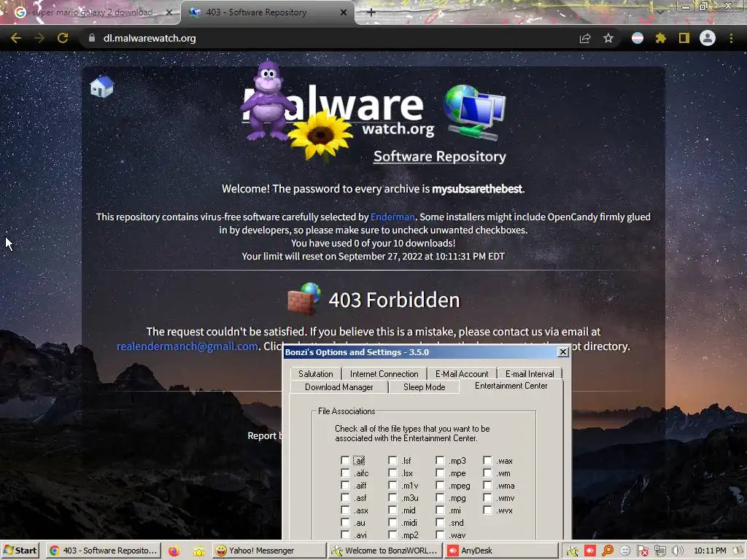Click the realendermanch@gmail.com email link
747x560 pixels.
pos(187,346)
